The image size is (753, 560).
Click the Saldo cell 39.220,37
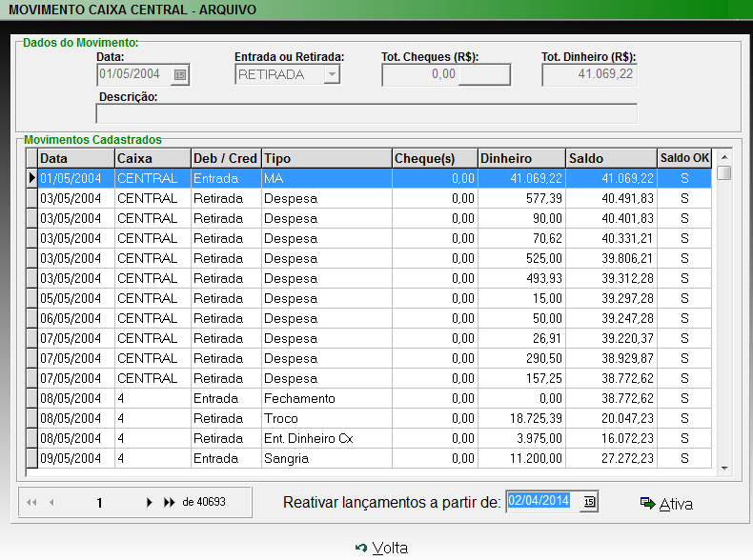(611, 338)
